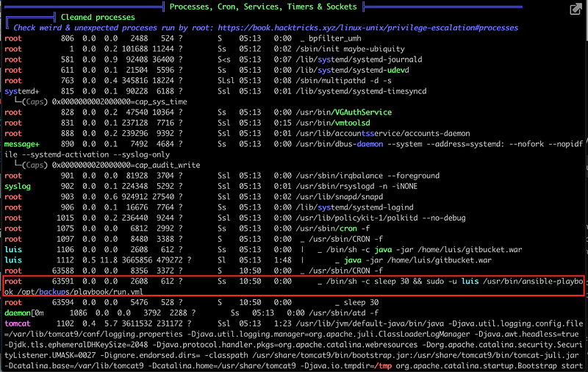Click the cap_audit_write capability line
This screenshot has height=372, width=588.
point(126,165)
